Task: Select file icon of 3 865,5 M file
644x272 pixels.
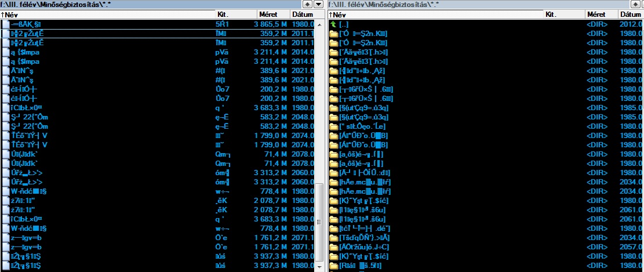Action: (5, 24)
